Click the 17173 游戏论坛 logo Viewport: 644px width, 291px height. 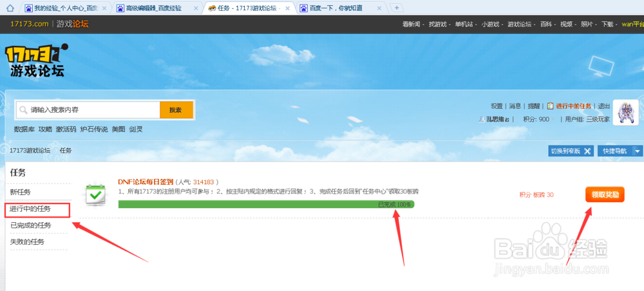click(x=36, y=61)
